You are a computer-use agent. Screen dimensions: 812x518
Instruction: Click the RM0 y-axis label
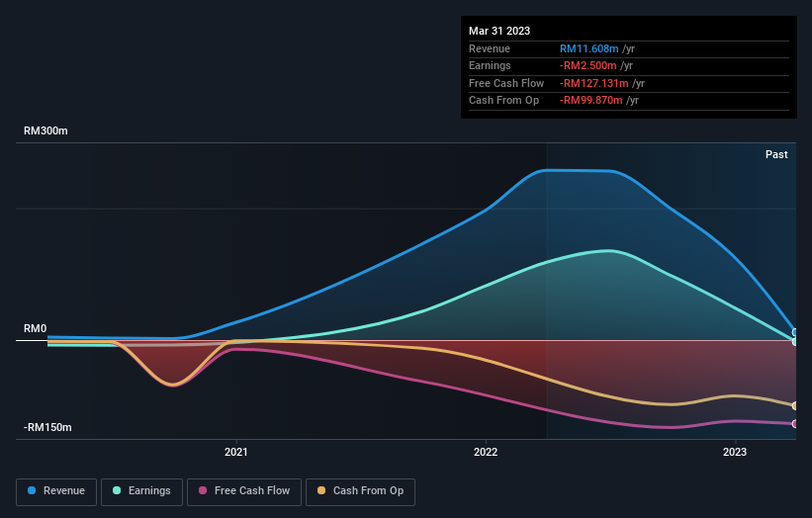[36, 328]
